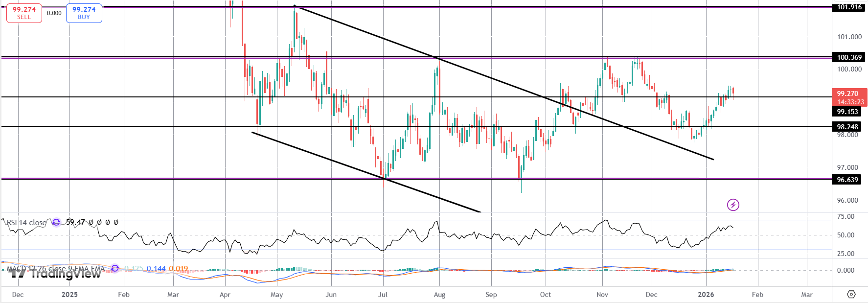Click the 99.153 price level label
The width and height of the screenshot is (868, 303).
coord(847,112)
